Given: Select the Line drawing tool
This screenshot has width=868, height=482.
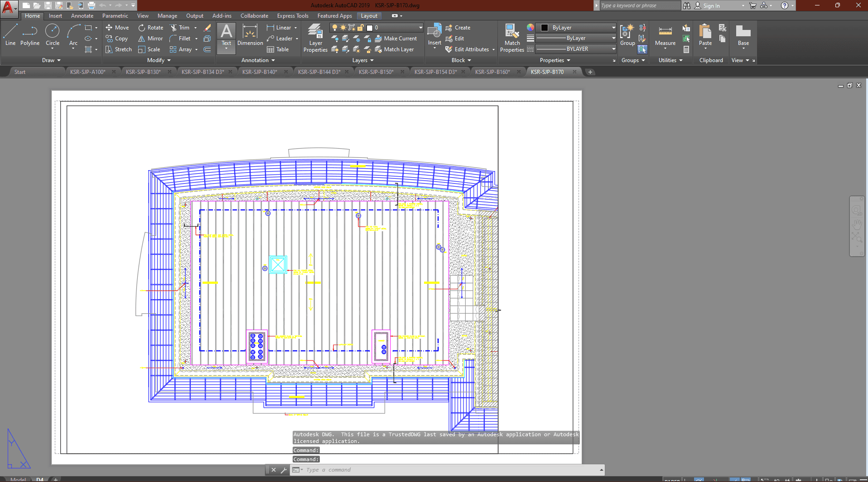Looking at the screenshot, I should [10, 35].
